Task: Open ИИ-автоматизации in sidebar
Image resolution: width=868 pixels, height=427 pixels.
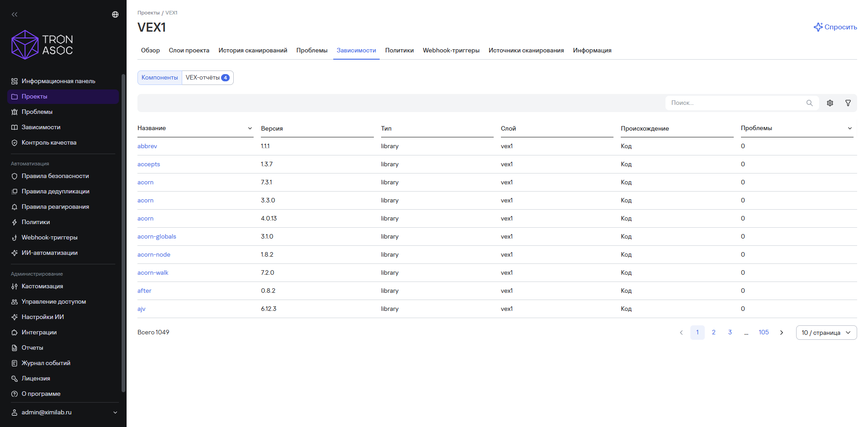Action: 63,253
